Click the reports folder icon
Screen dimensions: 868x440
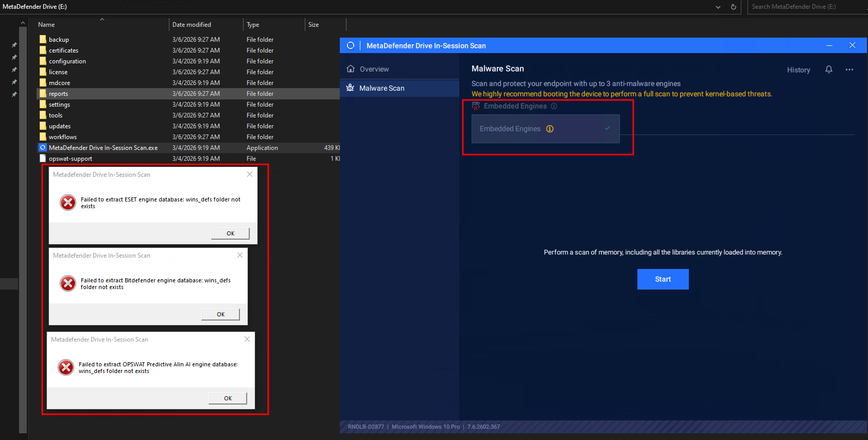click(43, 94)
